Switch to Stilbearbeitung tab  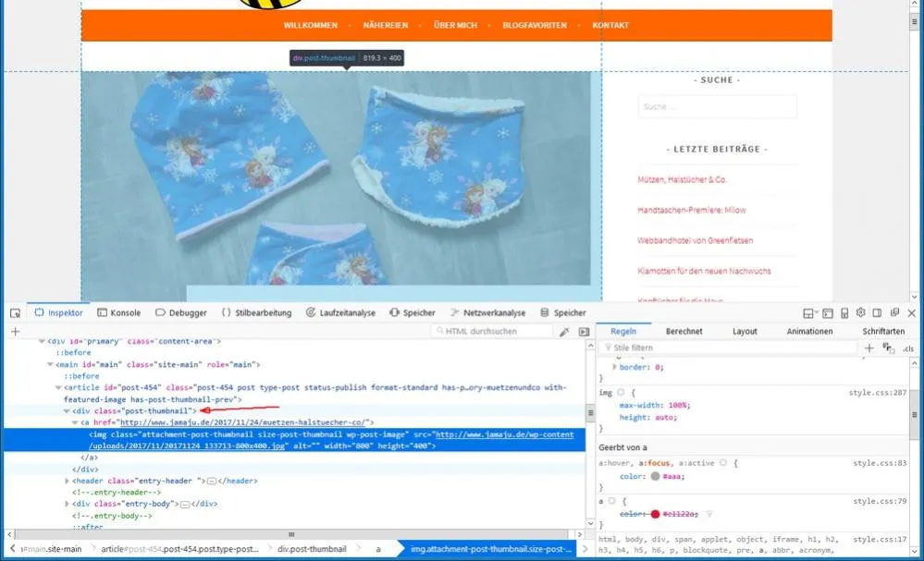(257, 312)
